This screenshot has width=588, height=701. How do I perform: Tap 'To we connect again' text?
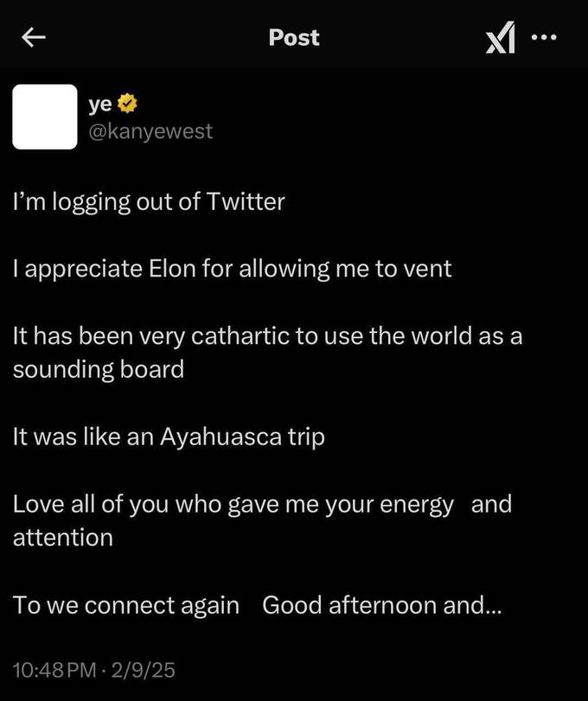tap(126, 605)
